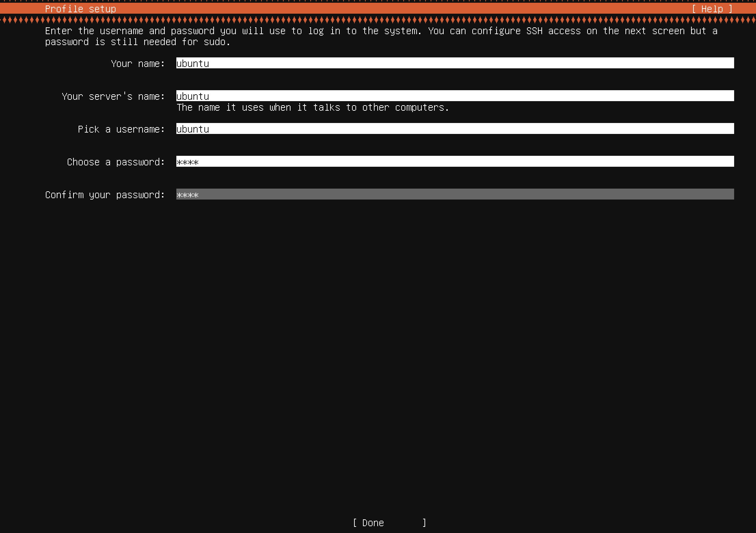Click the asterisks in Confirm password field
Image resolution: width=756 pixels, height=533 pixels.
point(187,195)
